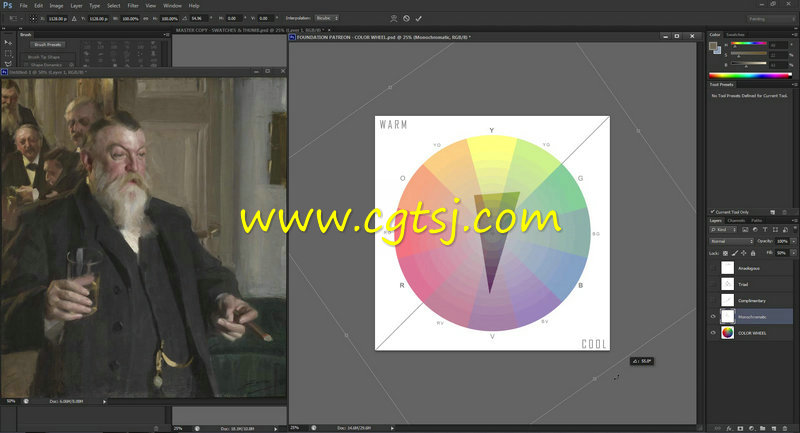Hide the Monochromatic layer
This screenshot has height=433, width=800.
click(x=713, y=317)
